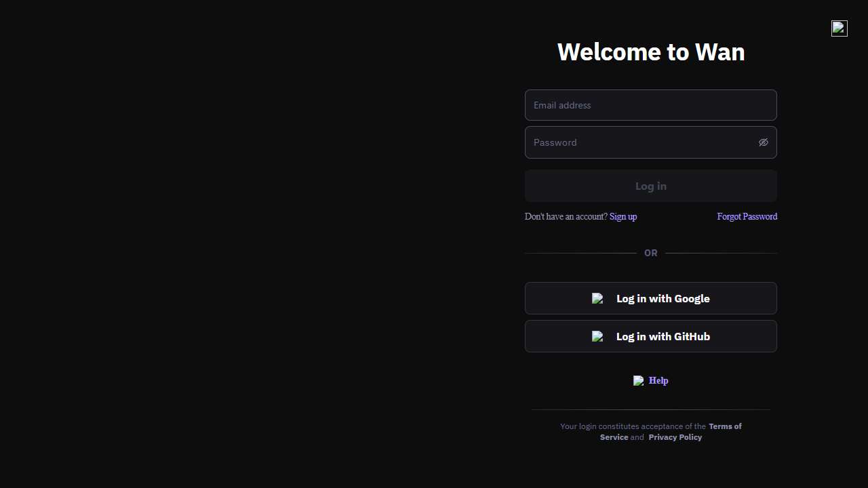
Task: Click the GitHub logo icon
Action: [x=597, y=336]
